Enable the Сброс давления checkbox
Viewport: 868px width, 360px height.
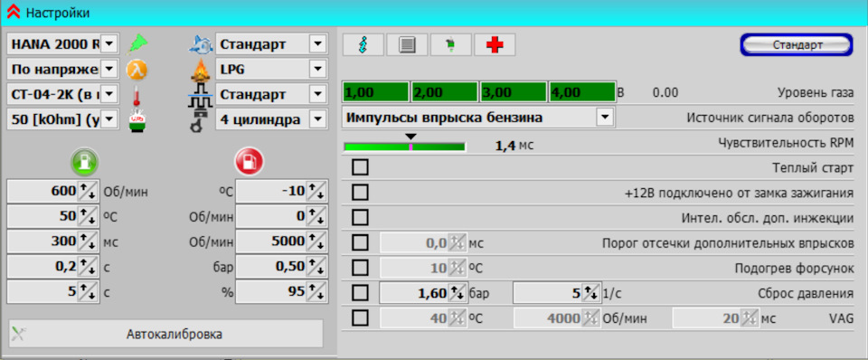(360, 292)
